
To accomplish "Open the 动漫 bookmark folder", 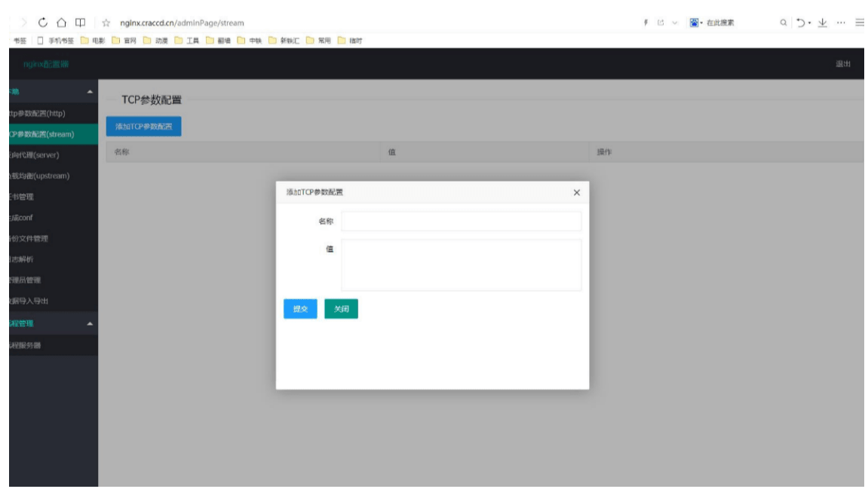I will tap(156, 41).
